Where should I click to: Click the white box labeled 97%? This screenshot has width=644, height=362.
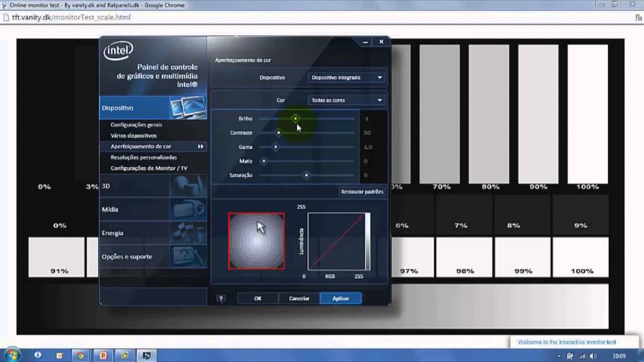[413, 257]
